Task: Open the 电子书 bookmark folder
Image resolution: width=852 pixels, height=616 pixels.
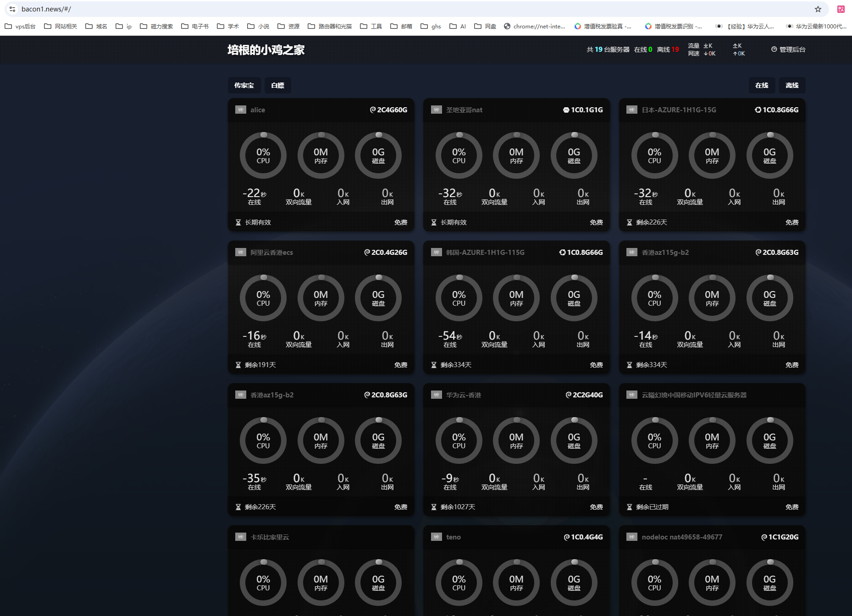Action: pos(195,26)
